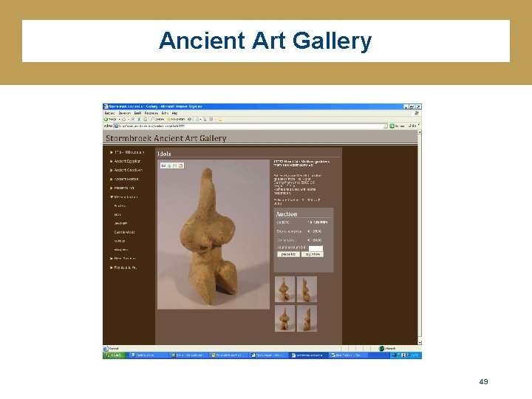The image size is (532, 399).
Task: Expand the 17th-18th century sidebar category
Action: [127, 152]
